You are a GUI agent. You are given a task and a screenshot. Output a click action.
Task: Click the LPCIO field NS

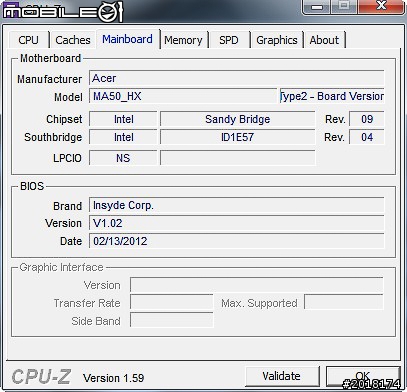(123, 158)
